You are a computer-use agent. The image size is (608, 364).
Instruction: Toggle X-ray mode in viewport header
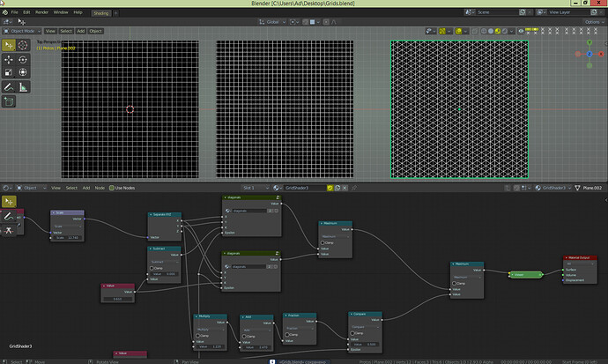pyautogui.click(x=475, y=31)
